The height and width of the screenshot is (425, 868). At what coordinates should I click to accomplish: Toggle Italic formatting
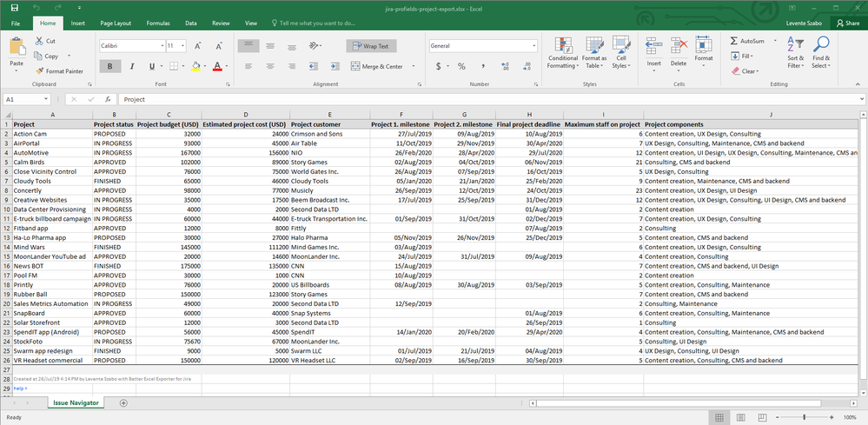click(x=132, y=66)
